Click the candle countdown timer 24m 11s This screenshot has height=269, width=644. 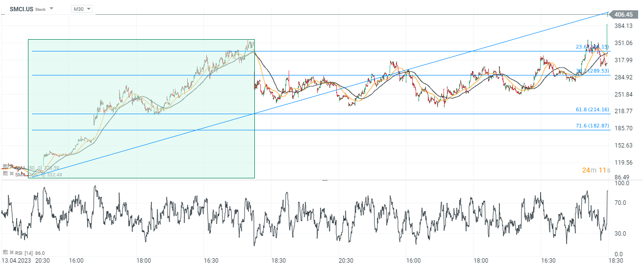(595, 170)
